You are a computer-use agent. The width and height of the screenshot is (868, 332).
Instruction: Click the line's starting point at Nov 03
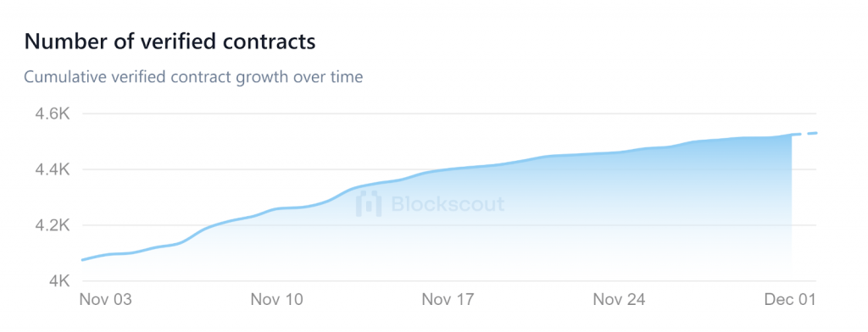click(x=82, y=259)
